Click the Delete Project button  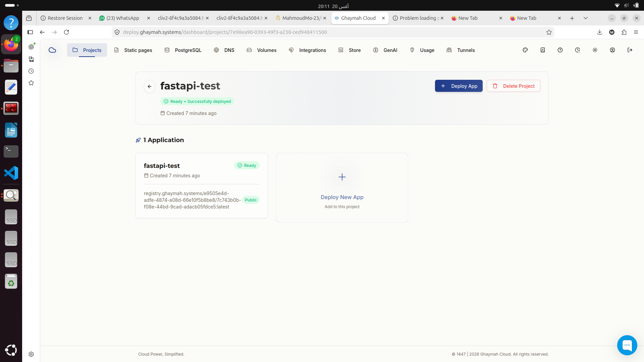click(513, 86)
